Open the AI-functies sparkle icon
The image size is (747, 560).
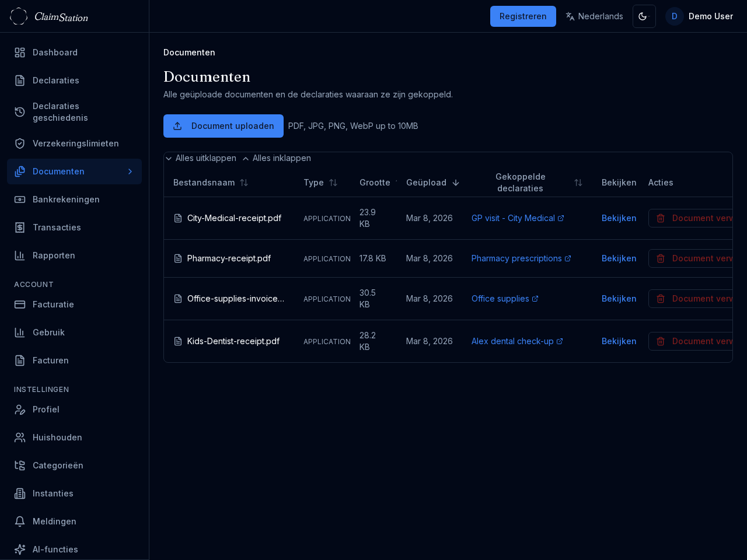[20, 549]
